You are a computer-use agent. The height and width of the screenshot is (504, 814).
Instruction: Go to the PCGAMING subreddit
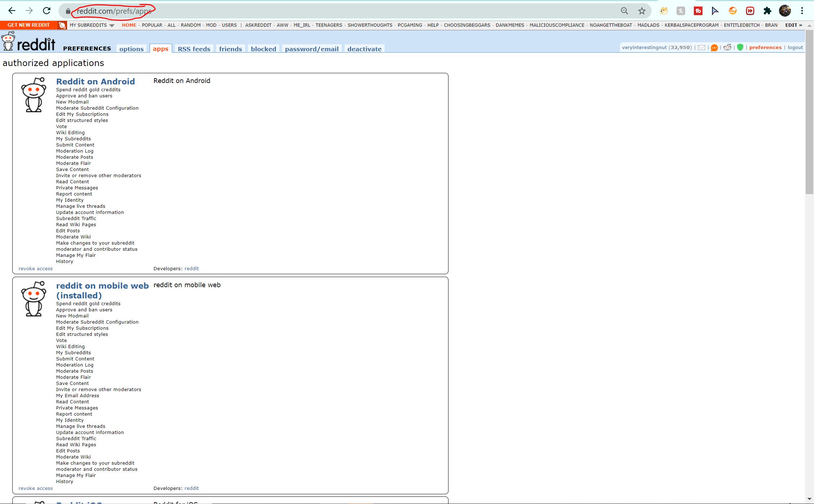click(410, 25)
